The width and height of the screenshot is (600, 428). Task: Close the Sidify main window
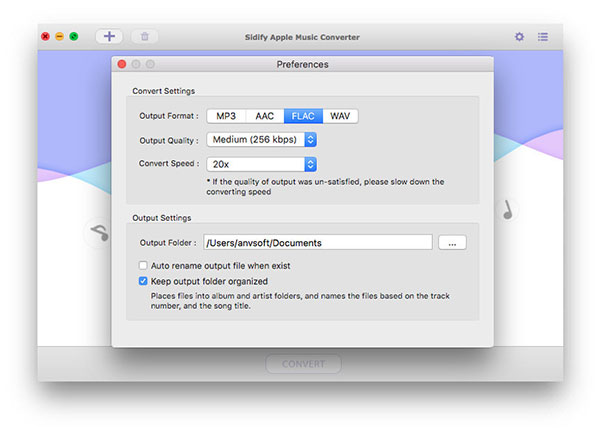(x=46, y=36)
